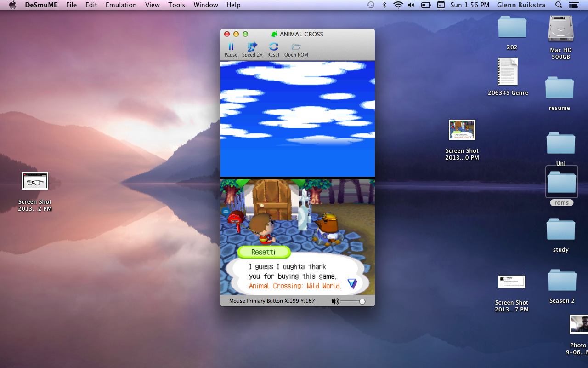The image size is (588, 368).
Task: Select the roms folder
Action: (x=561, y=182)
